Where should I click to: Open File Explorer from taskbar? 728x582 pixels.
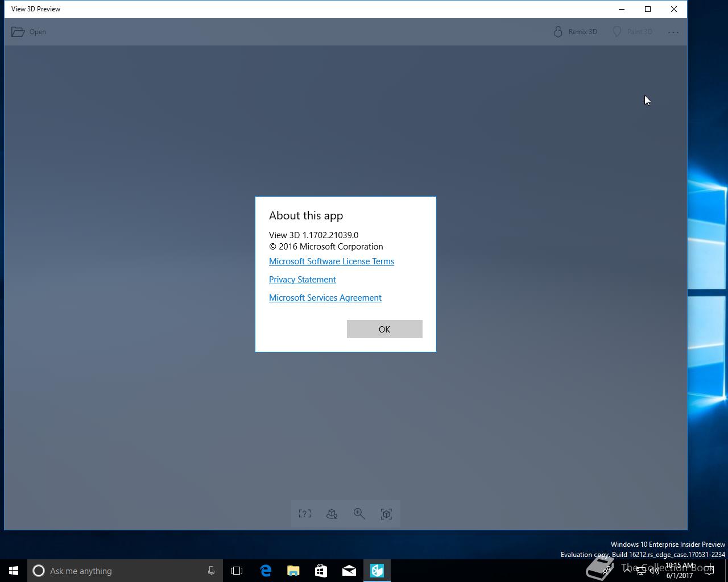click(x=293, y=571)
